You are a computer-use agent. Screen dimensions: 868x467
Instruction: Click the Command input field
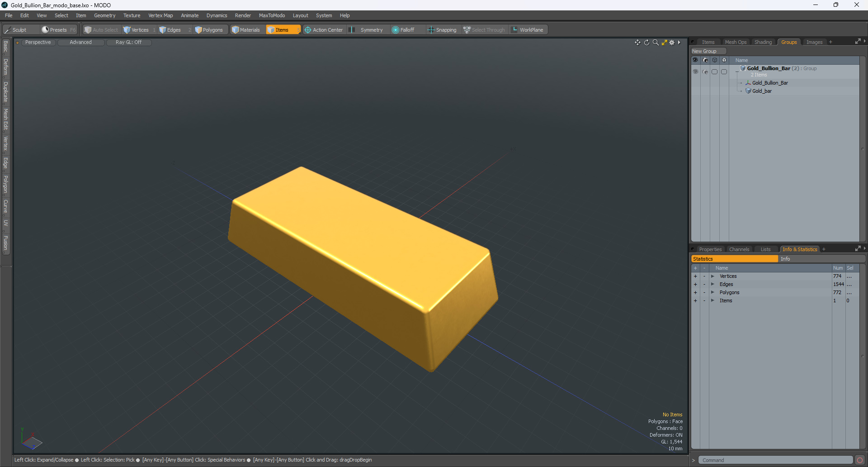click(x=775, y=460)
